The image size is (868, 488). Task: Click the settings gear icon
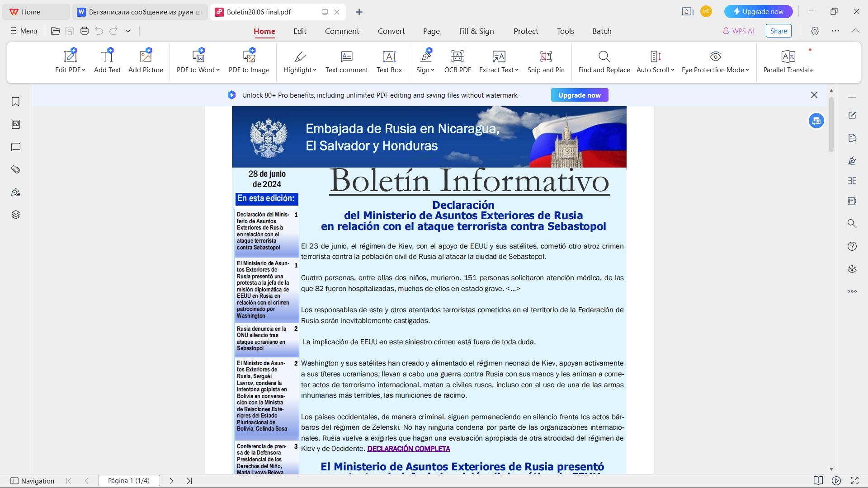[x=815, y=31]
